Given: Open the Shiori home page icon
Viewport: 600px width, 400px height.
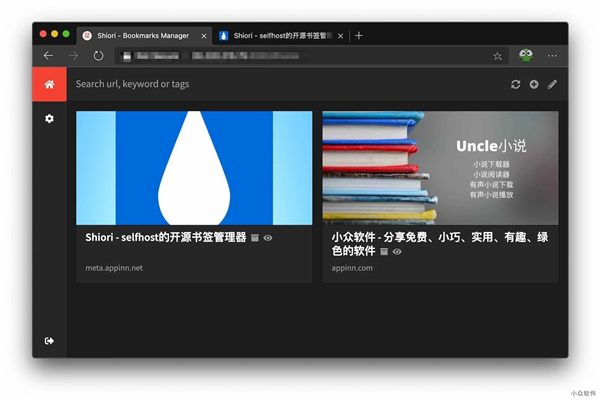Looking at the screenshot, I should pos(49,84).
